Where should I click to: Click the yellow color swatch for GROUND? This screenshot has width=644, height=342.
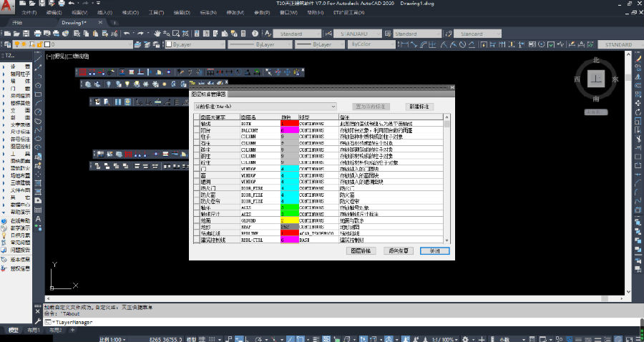[289, 220]
